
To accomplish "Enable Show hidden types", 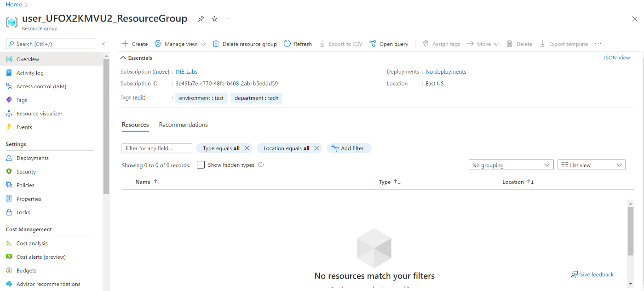I will (x=201, y=165).
